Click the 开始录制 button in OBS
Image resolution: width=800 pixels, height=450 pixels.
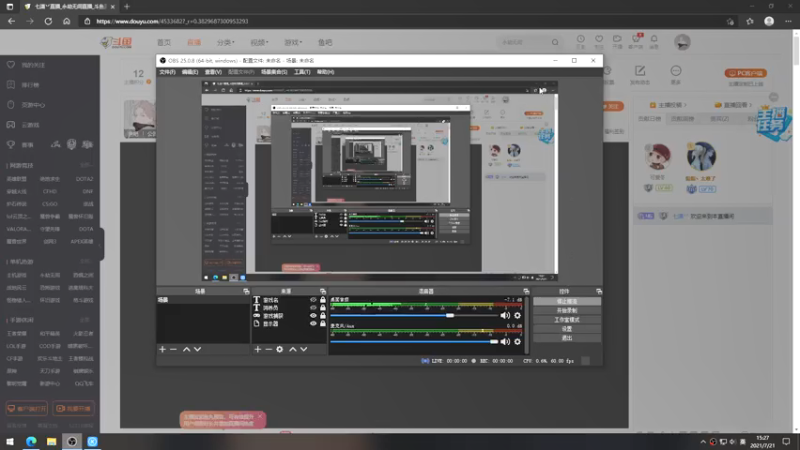pyautogui.click(x=567, y=310)
